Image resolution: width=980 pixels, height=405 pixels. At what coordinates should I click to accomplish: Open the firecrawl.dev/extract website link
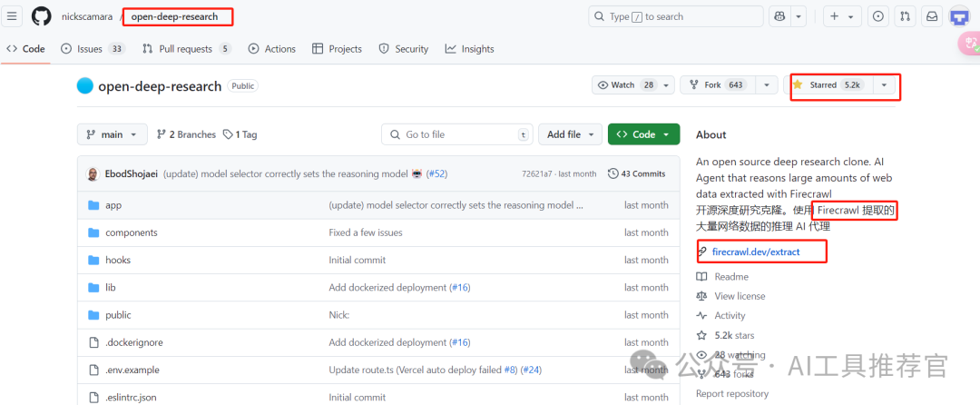pyautogui.click(x=756, y=252)
